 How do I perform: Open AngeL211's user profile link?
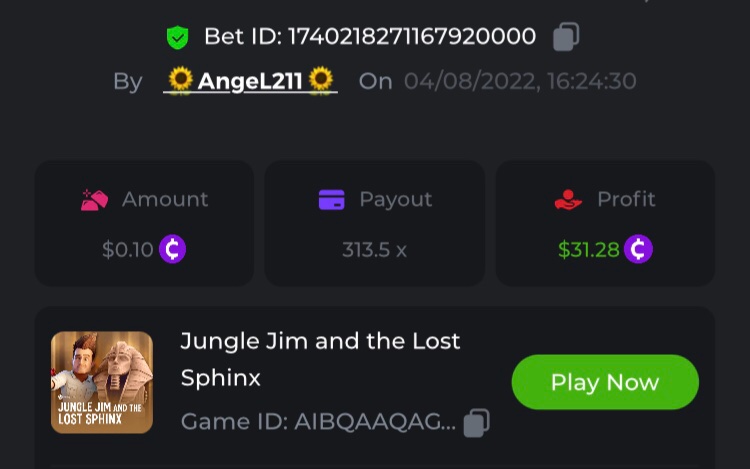(x=250, y=81)
